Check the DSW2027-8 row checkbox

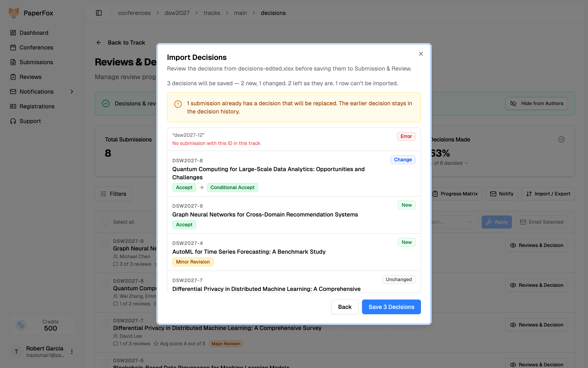point(105,283)
